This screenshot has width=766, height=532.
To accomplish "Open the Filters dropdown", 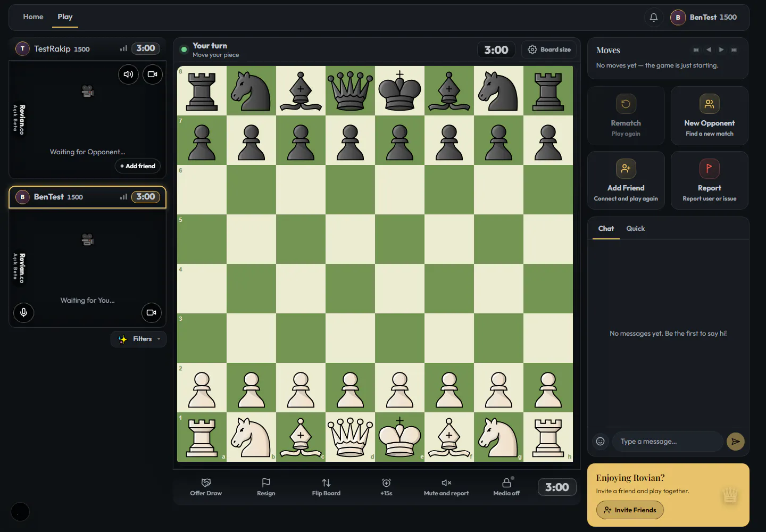I will 139,339.
